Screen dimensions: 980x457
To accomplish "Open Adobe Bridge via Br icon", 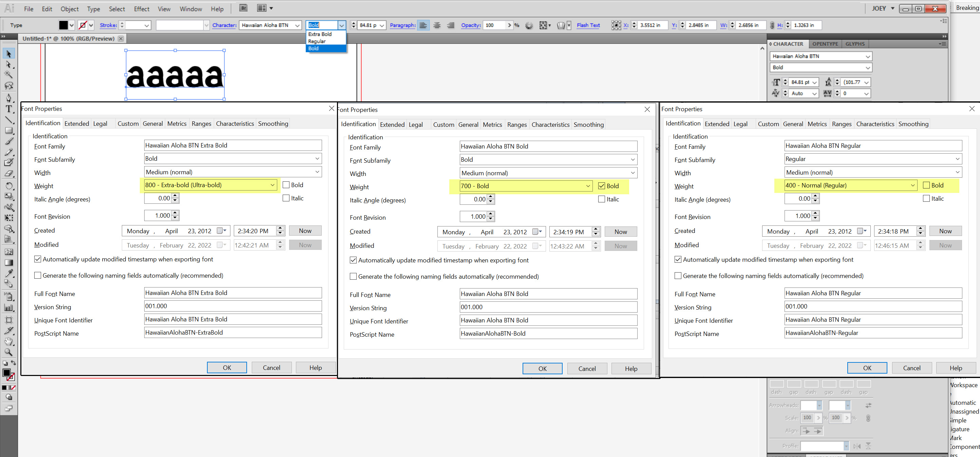I will (244, 8).
